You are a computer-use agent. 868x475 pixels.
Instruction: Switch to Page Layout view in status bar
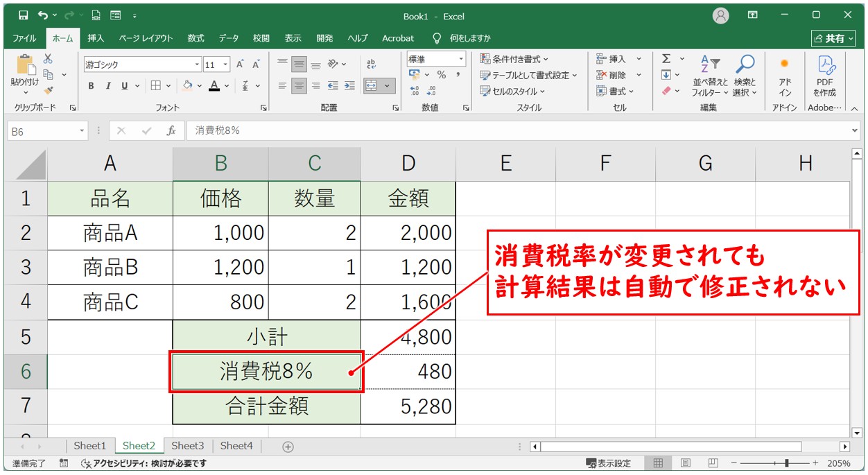tap(685, 463)
